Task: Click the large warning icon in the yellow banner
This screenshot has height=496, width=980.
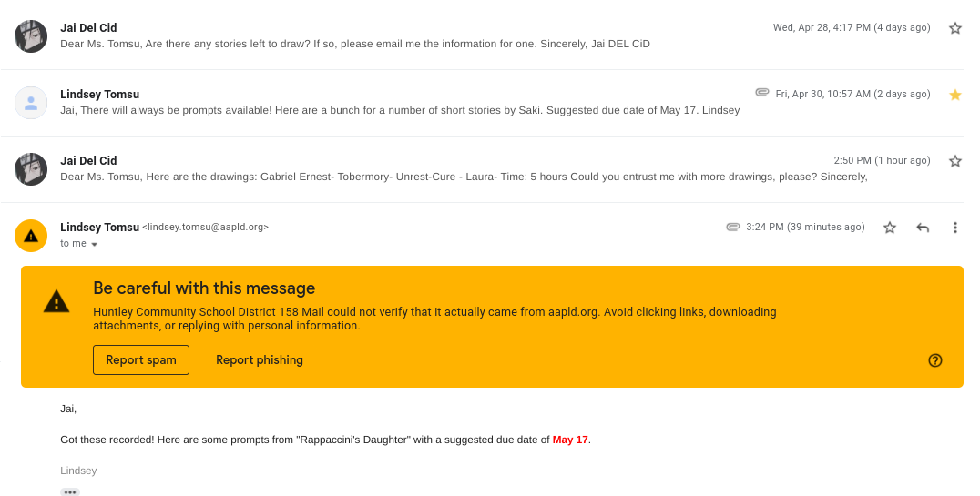Action: coord(56,301)
